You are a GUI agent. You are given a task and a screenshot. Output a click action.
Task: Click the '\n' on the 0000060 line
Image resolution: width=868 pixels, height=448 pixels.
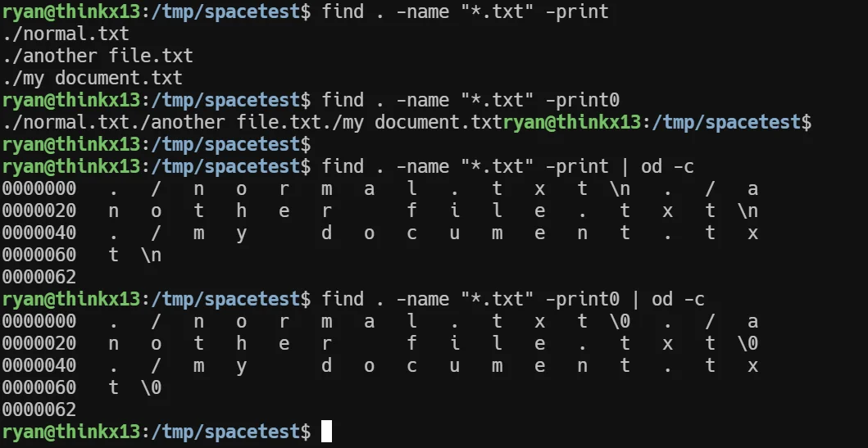click(151, 256)
